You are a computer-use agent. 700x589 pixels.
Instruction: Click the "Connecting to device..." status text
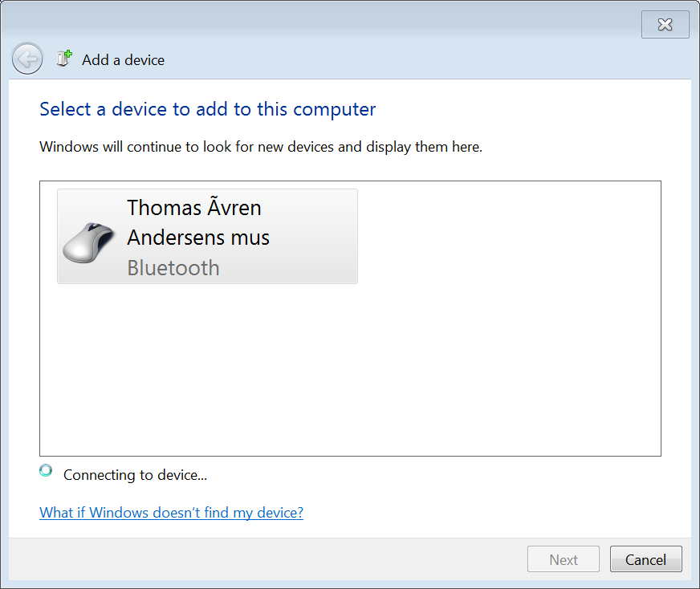135,475
